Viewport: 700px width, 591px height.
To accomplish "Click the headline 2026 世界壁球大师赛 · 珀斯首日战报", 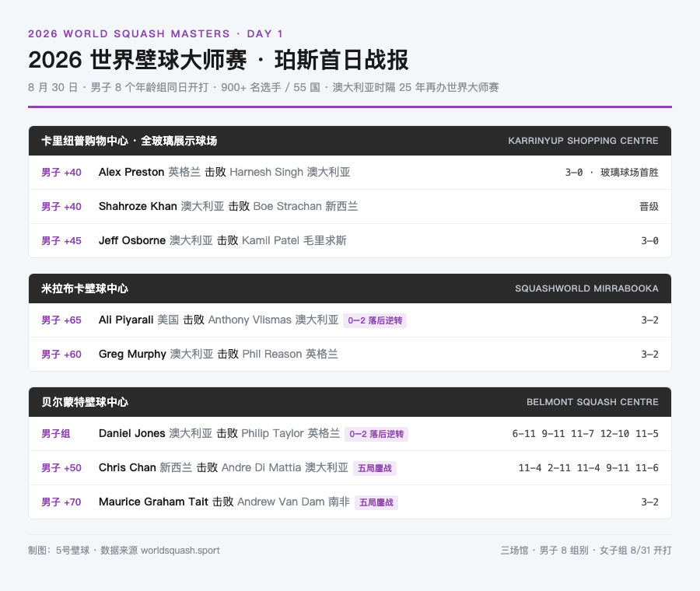I will pyautogui.click(x=219, y=60).
